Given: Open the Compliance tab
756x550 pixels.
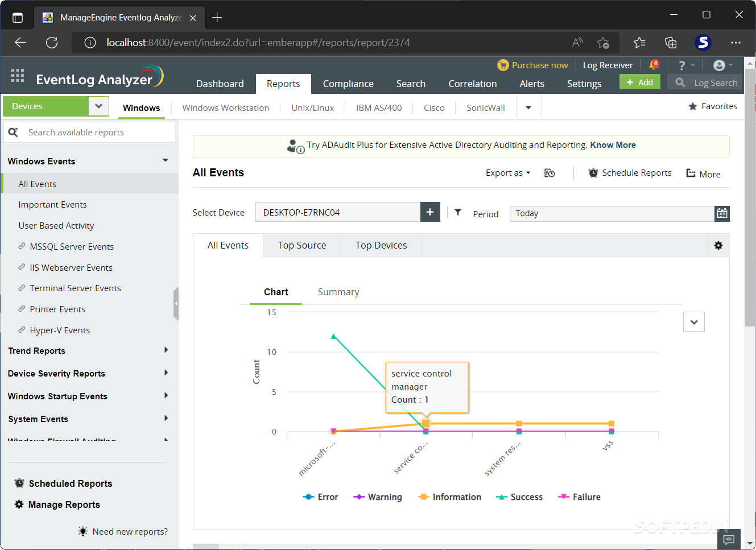Looking at the screenshot, I should pyautogui.click(x=348, y=84).
